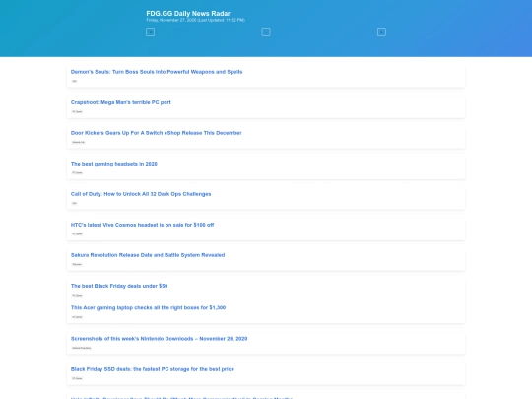The height and width of the screenshot is (399, 532).
Task: Click the rightmost square icon in the header
Action: coord(381,32)
